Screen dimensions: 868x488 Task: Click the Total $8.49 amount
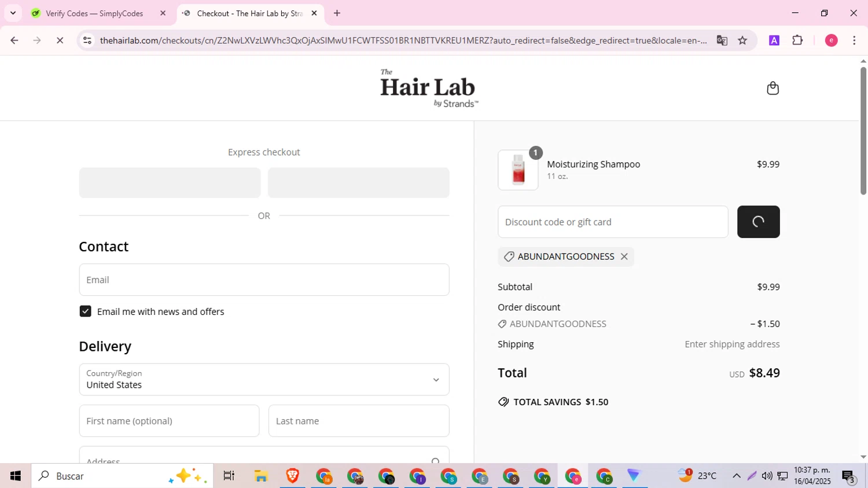click(764, 373)
